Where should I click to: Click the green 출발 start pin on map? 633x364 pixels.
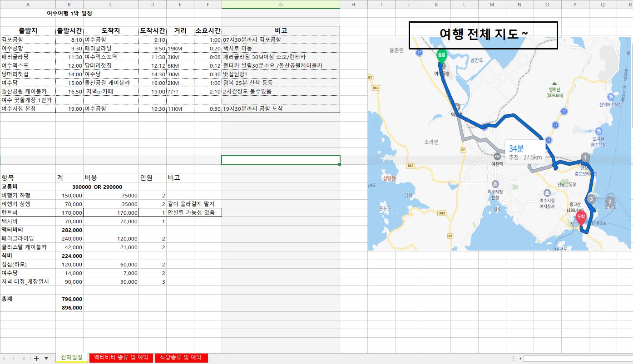pyautogui.click(x=441, y=56)
